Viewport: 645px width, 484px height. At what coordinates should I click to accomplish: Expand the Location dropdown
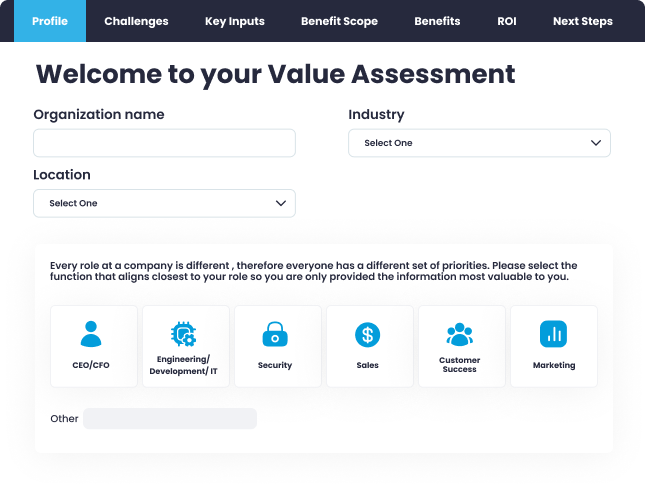(x=164, y=203)
